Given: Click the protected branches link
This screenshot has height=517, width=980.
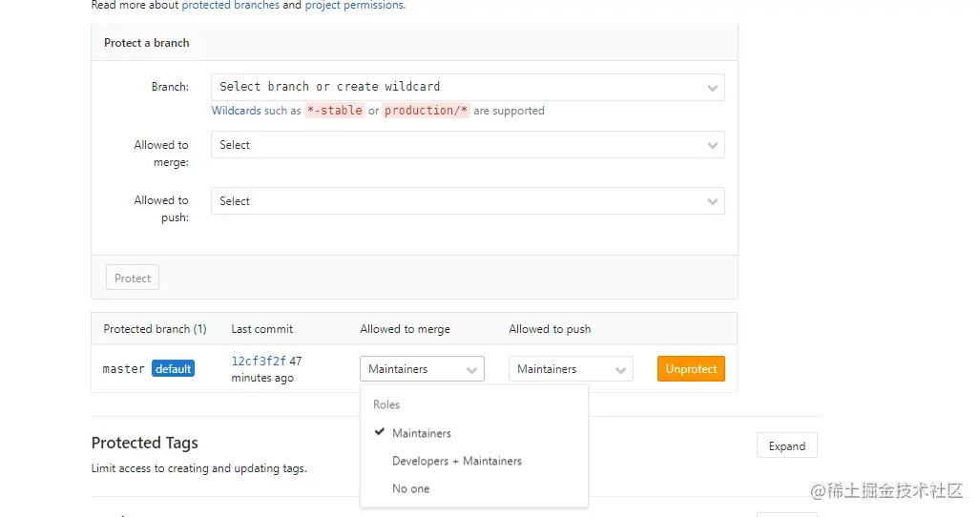Looking at the screenshot, I should click(x=231, y=5).
